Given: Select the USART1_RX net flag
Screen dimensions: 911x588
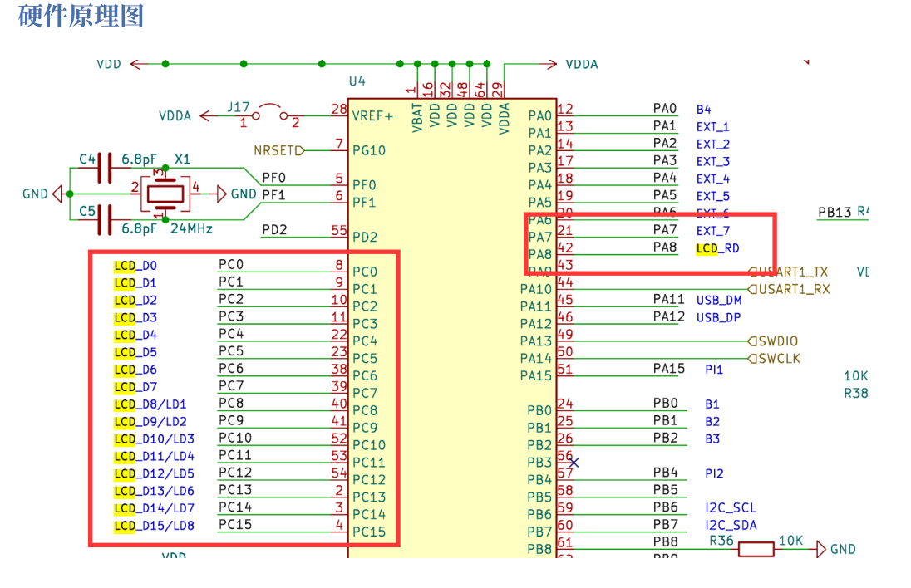Looking at the screenshot, I should click(x=789, y=289).
